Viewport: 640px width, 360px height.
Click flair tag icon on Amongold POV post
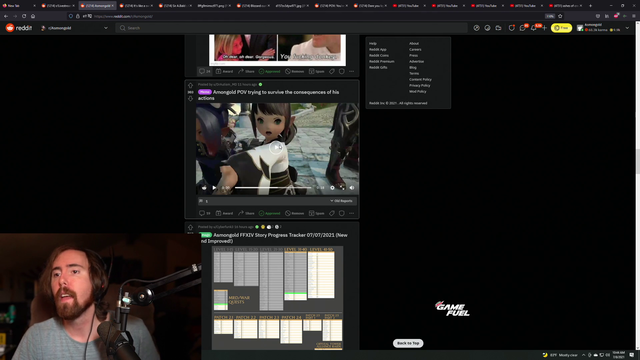(x=332, y=213)
